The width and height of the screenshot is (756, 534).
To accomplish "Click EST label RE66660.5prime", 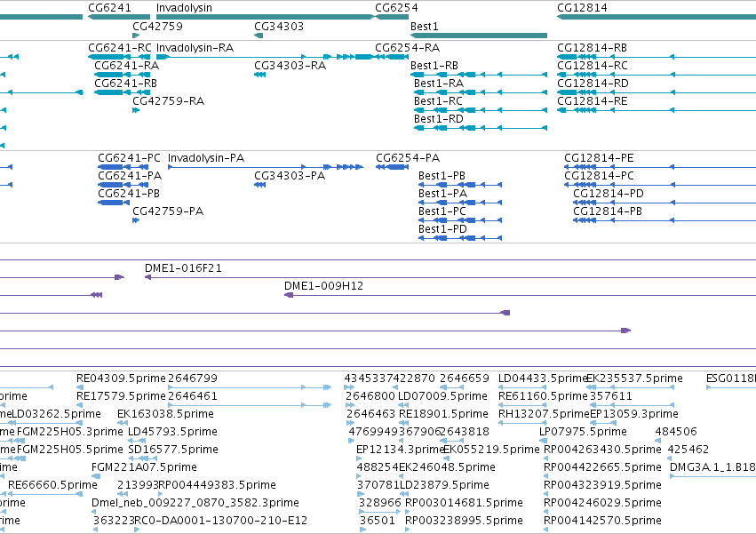I will pos(52,485).
